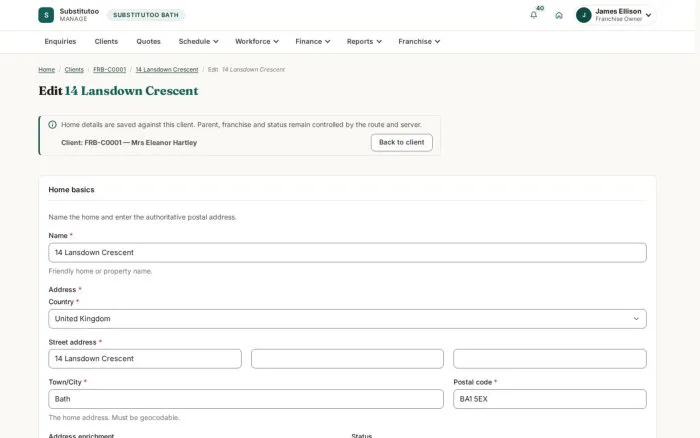Click 'The home address. Must be geocodable.' hint
Screen dimensions: 700x438
point(114,418)
